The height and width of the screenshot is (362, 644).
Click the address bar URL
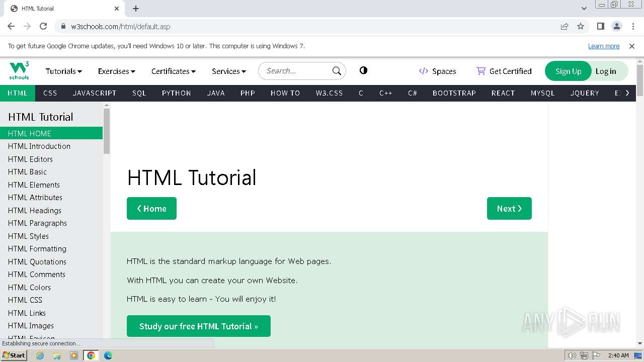(121, 26)
